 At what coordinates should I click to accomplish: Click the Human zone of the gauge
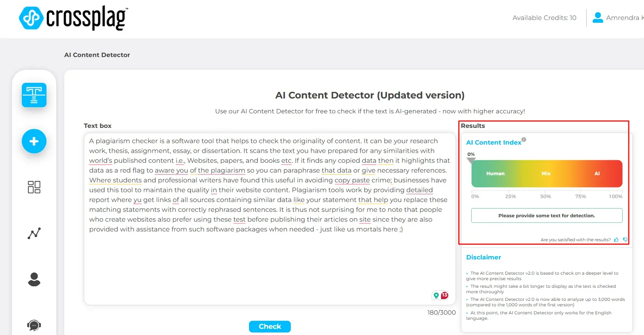pos(495,174)
